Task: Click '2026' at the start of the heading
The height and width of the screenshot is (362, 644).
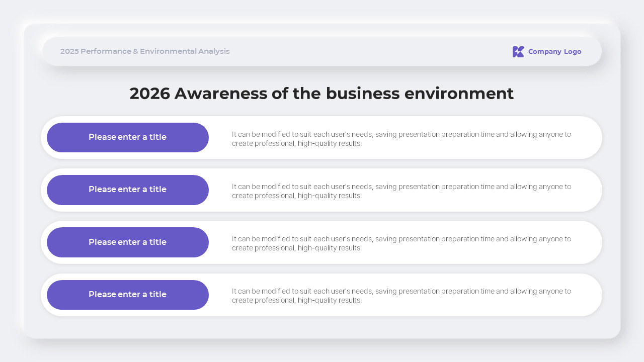Action: pyautogui.click(x=149, y=94)
